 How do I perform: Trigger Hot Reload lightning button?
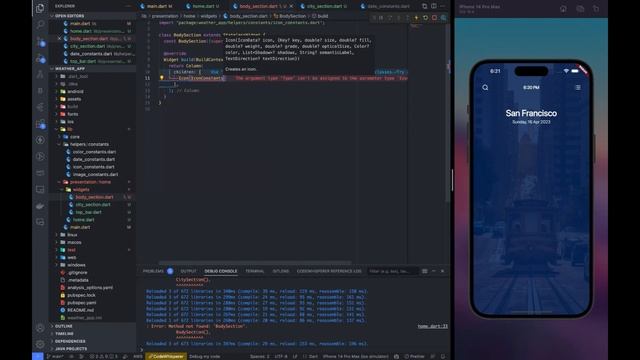(x=416, y=18)
